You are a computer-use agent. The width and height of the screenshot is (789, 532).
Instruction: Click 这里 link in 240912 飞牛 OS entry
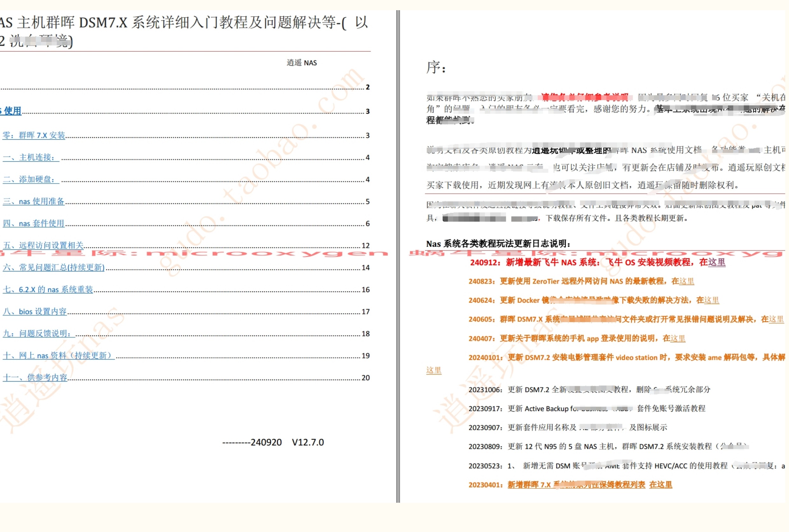tap(716, 262)
